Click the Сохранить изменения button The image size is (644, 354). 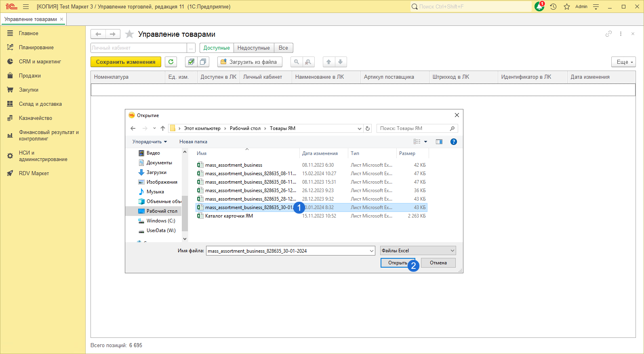point(126,62)
